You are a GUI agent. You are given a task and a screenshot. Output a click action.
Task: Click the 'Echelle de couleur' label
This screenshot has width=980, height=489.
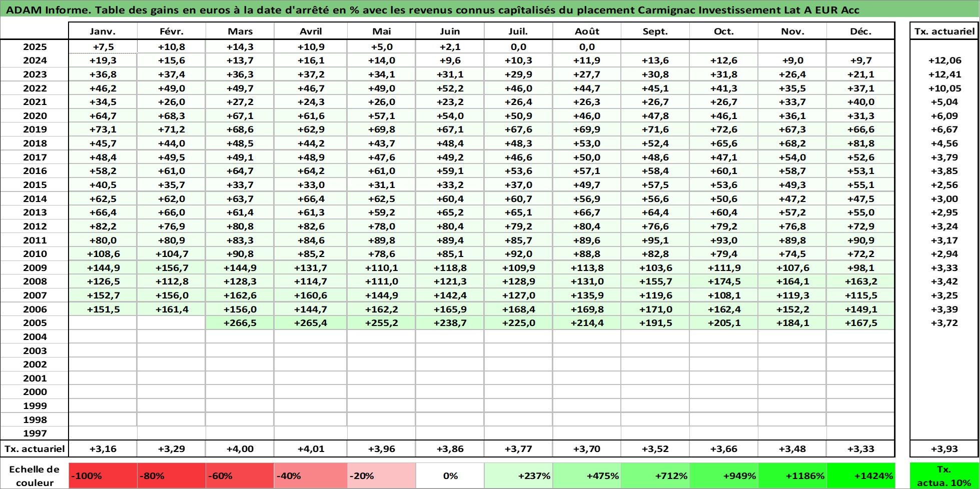(35, 475)
